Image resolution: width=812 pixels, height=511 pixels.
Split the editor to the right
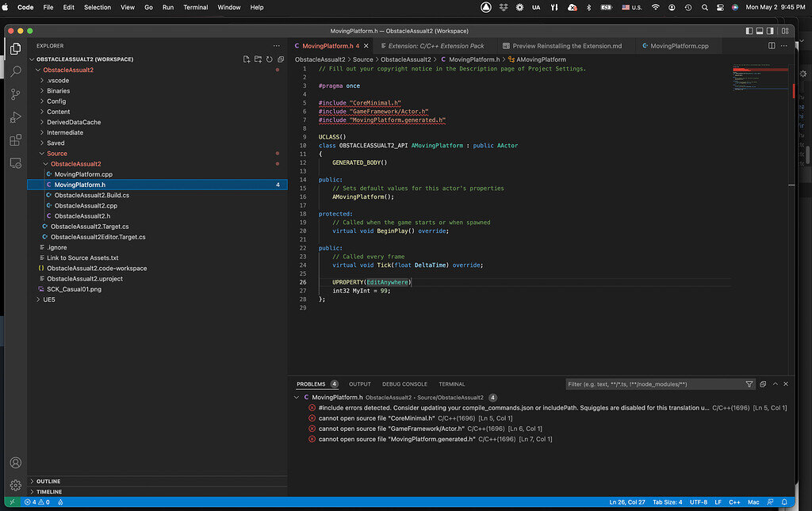click(771, 46)
